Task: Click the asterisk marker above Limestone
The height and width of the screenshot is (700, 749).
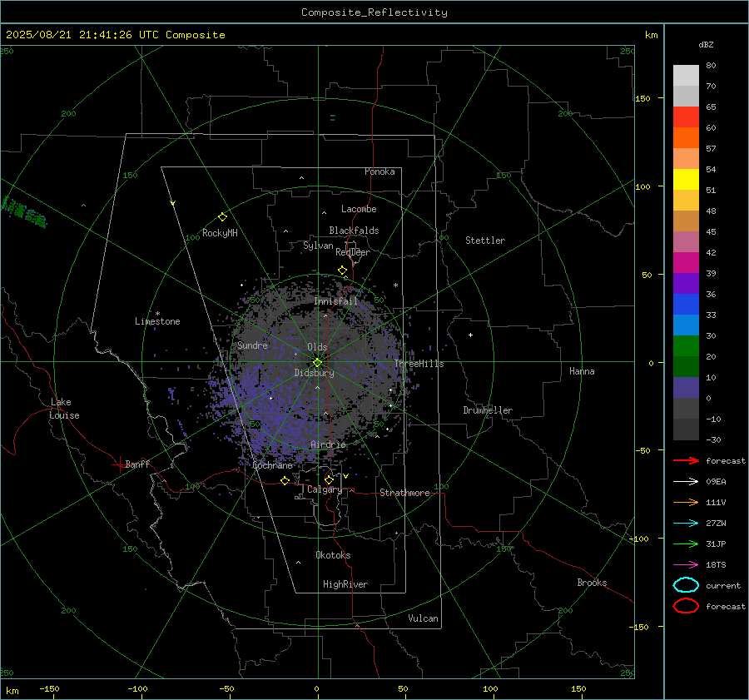Action: pyautogui.click(x=157, y=314)
